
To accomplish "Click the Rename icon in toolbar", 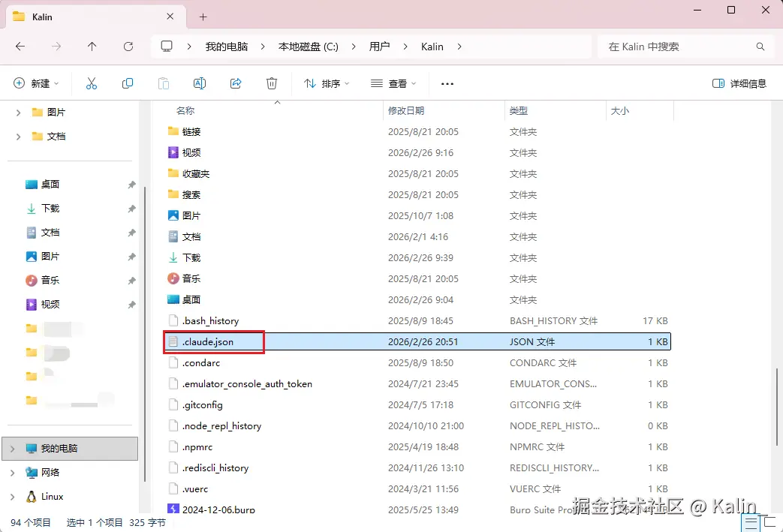I will 199,83.
